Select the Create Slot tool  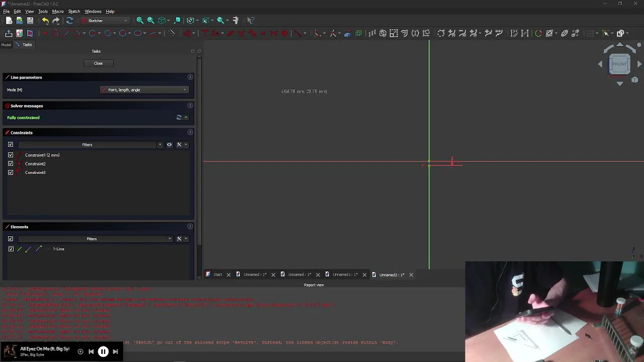(137, 33)
